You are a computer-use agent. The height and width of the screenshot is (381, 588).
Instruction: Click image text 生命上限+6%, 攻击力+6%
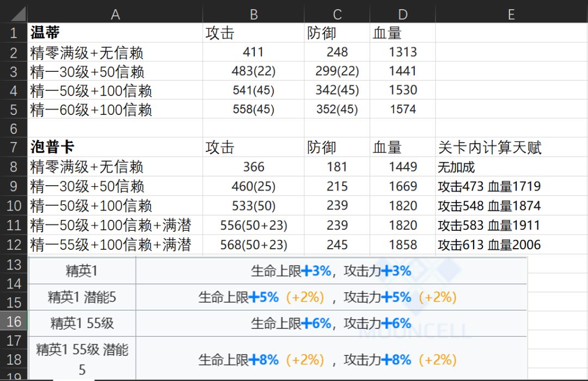tap(331, 323)
